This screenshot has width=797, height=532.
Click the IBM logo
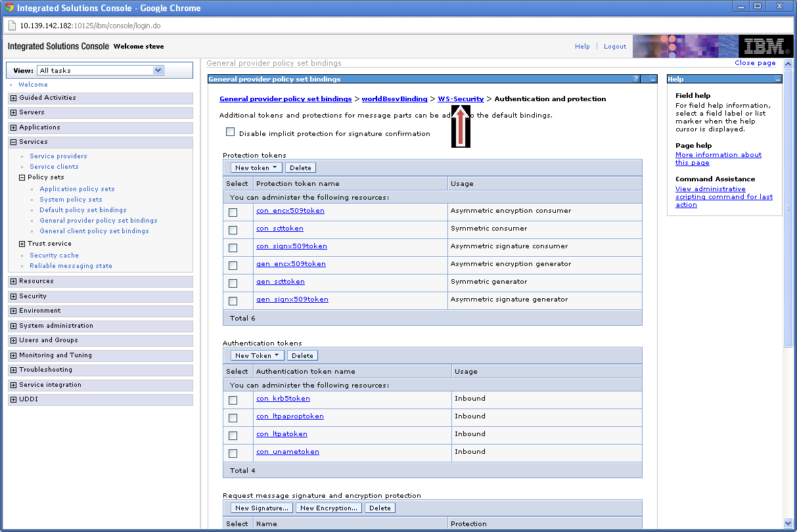(765, 47)
